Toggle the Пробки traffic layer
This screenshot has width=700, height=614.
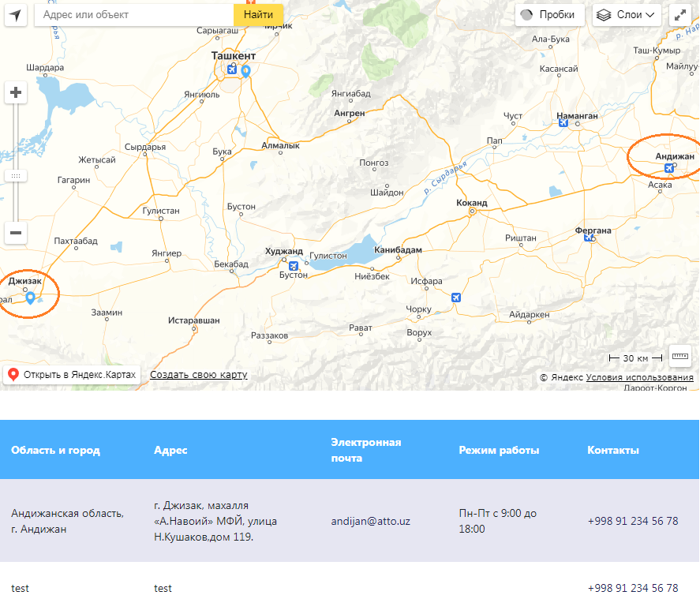pyautogui.click(x=549, y=15)
